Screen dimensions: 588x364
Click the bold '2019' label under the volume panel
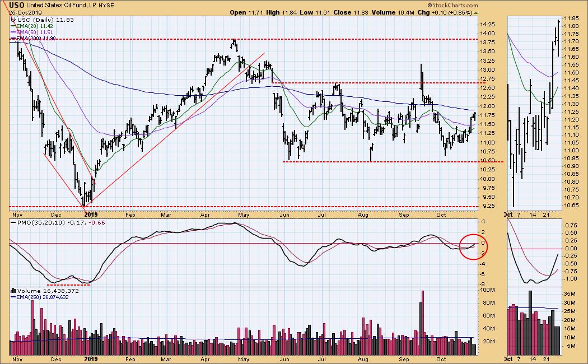click(x=91, y=359)
